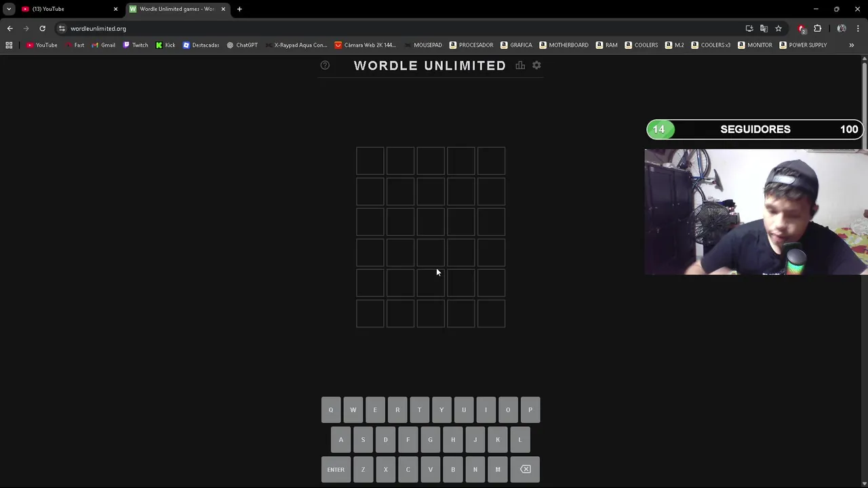Open the Twitch bookmark
868x488 pixels.
click(135, 45)
